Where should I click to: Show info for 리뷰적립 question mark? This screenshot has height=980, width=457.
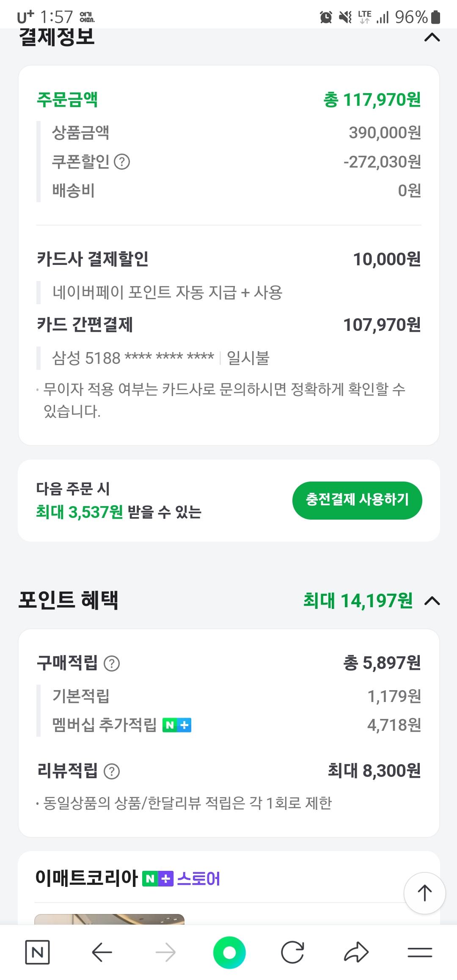point(112,771)
